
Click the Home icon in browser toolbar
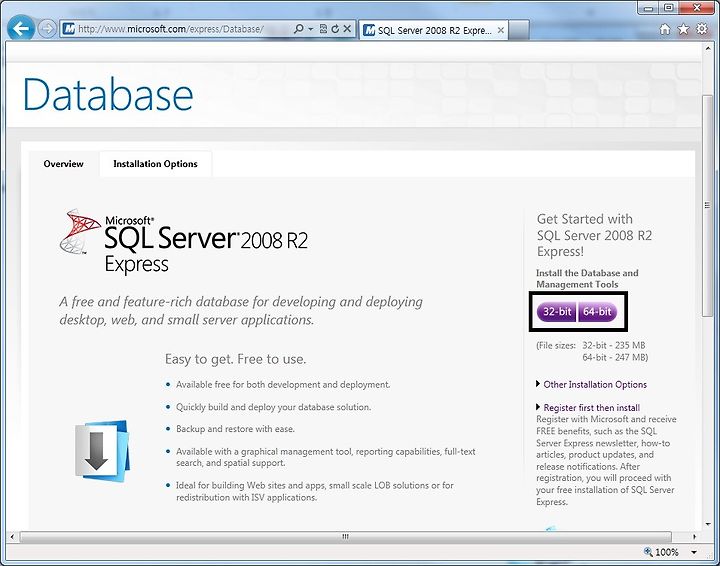[x=665, y=29]
